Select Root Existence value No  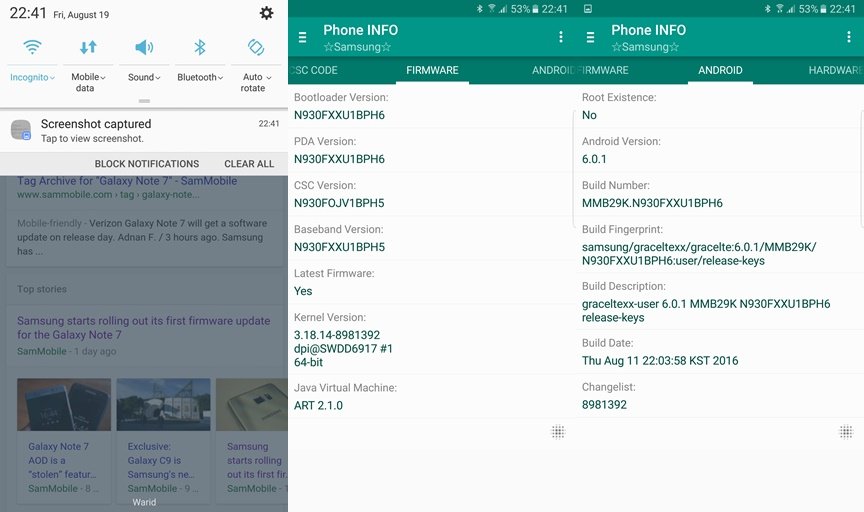(x=589, y=115)
